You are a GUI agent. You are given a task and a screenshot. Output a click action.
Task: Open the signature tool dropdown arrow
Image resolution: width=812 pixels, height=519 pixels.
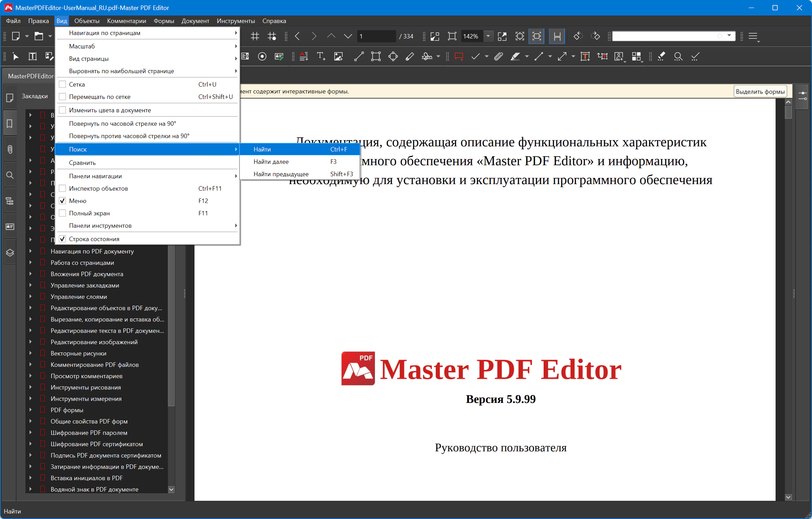click(x=438, y=56)
